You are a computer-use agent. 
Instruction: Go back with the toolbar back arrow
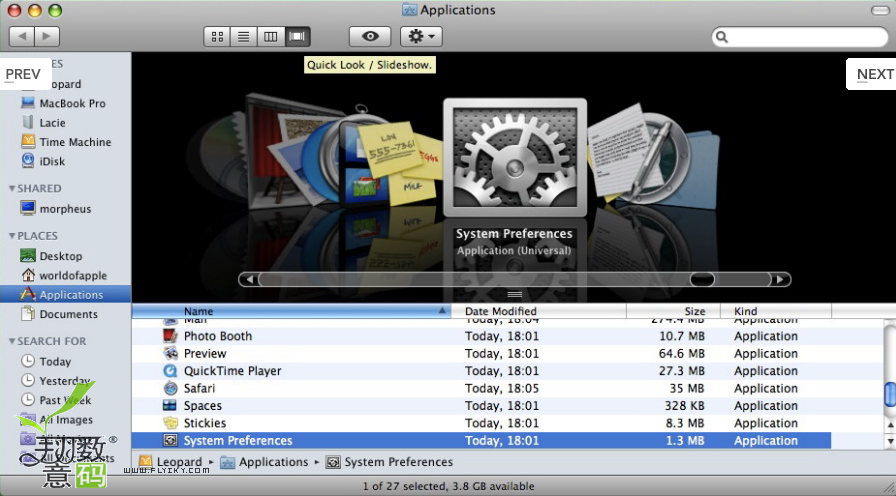(22, 37)
